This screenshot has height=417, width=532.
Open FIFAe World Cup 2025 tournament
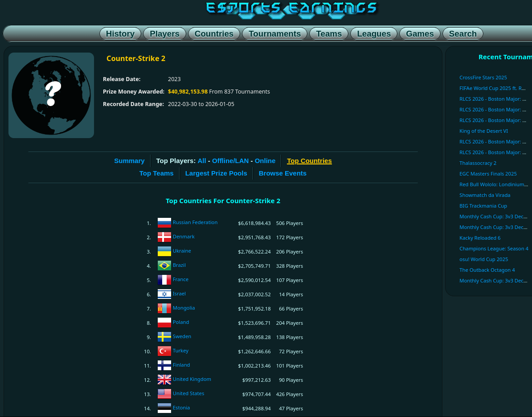click(x=492, y=88)
